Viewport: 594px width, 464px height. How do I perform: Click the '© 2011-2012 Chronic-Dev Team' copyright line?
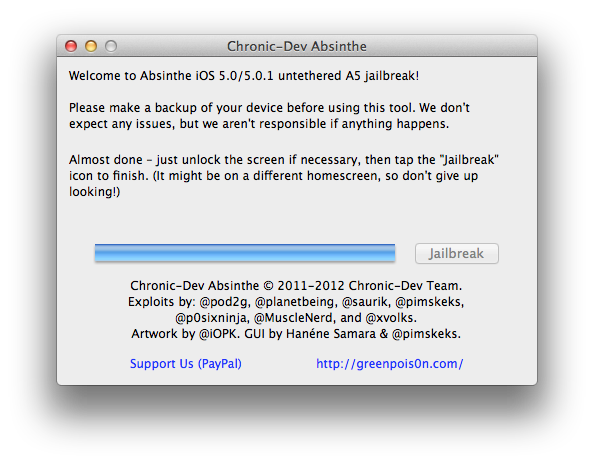(296, 286)
